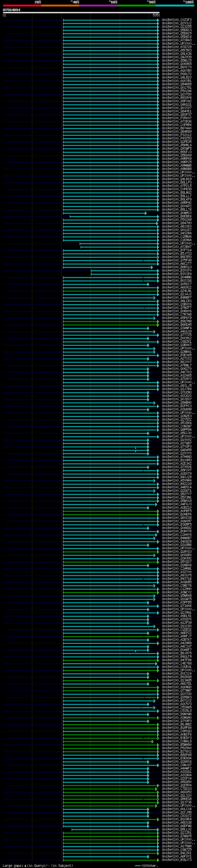Screen dimensions: 197x868
Task: Click the UniRef100_P50249 label
Action: pos(177,220)
